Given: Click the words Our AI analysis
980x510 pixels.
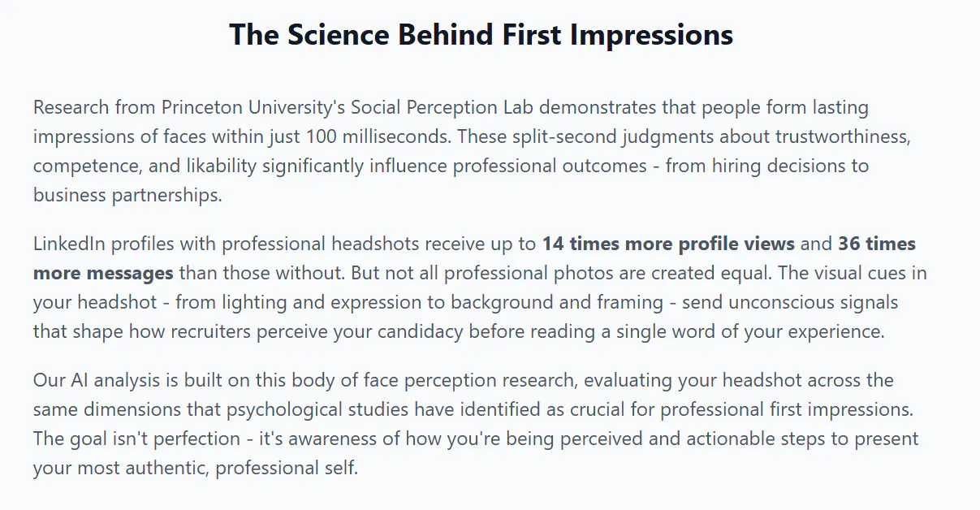Looking at the screenshot, I should [92, 380].
